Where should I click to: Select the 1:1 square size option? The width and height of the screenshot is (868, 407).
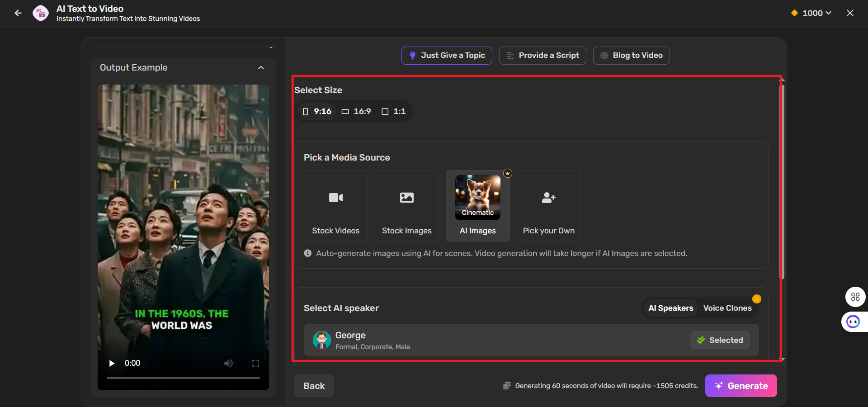[393, 111]
